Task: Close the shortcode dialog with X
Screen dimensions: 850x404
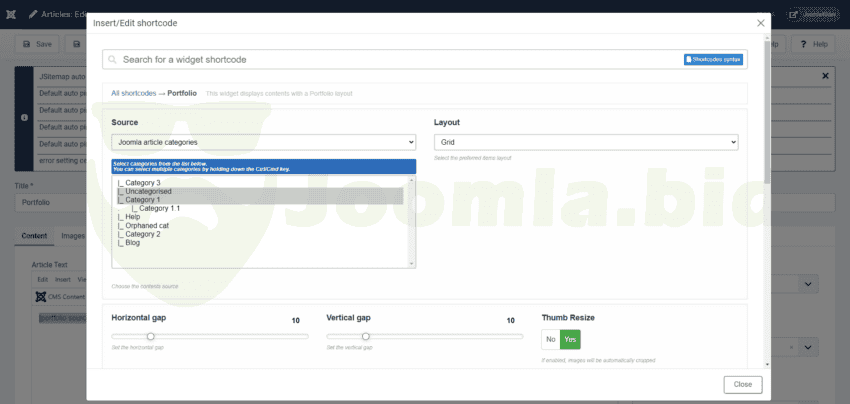Action: click(760, 22)
